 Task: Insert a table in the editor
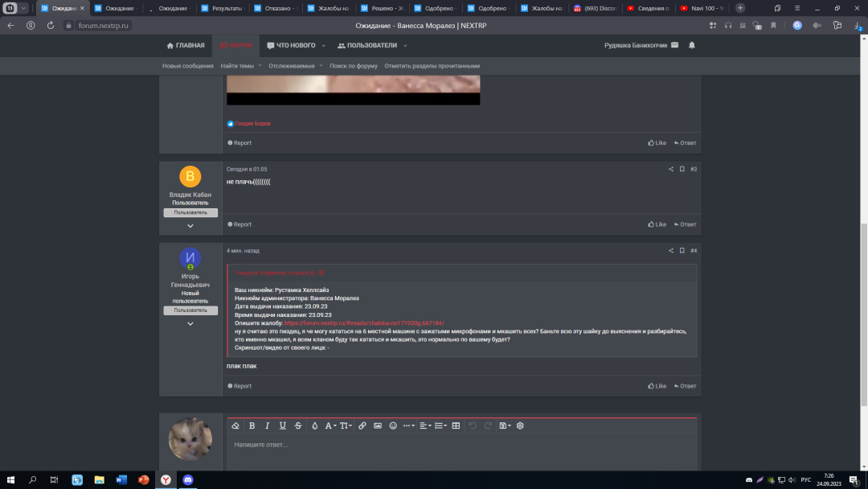(x=456, y=425)
